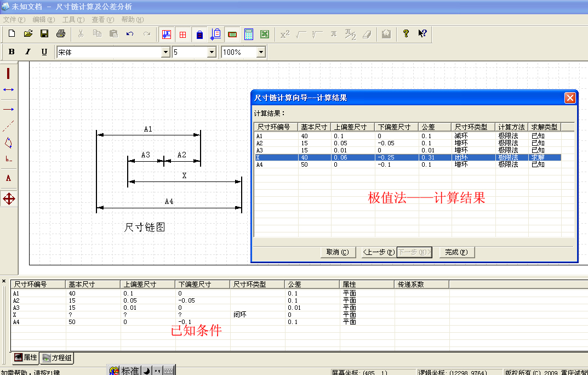Viewport: 588px width, 375px height.
Task: Select the angle arc tool in the left toolbar
Action: pyautogui.click(x=8, y=143)
